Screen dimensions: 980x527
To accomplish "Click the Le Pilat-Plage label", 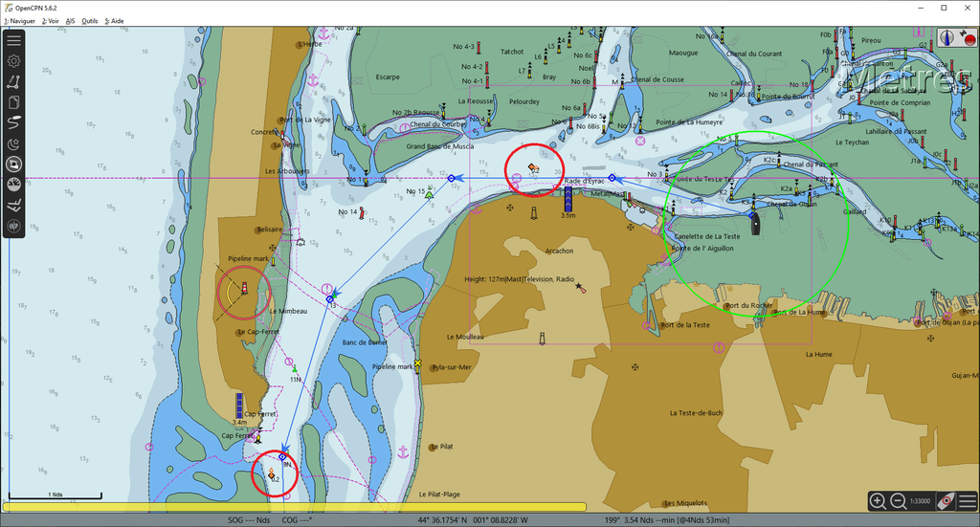I will click(439, 494).
